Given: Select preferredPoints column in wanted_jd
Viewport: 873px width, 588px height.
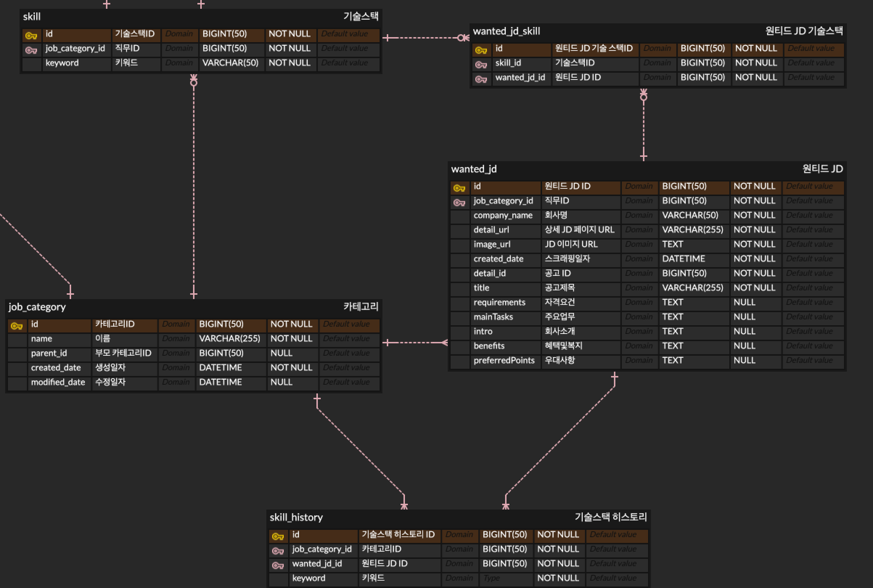Looking at the screenshot, I should tap(505, 361).
